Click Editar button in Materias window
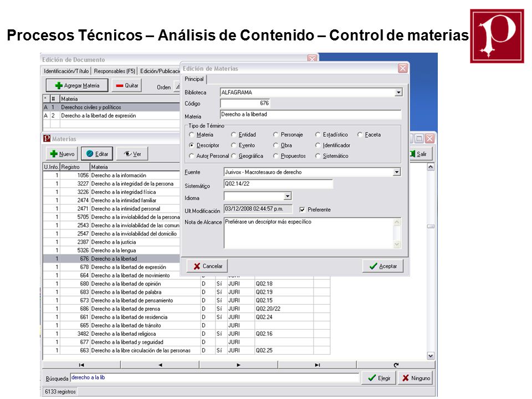532x399 pixels. point(96,154)
